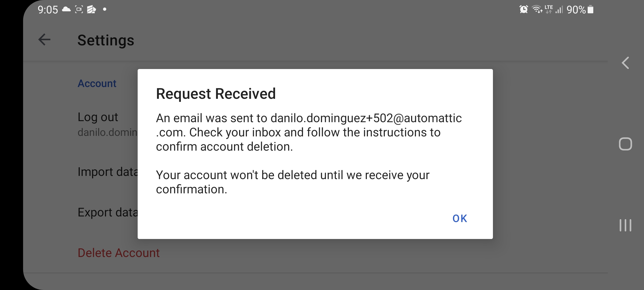Switch to the Account section
The image size is (644, 290).
pos(97,84)
